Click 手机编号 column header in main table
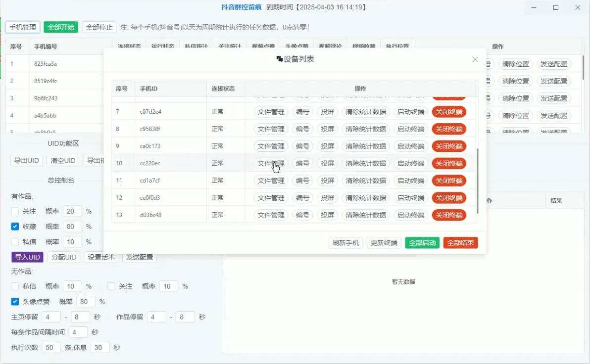590x364 pixels. [46, 46]
